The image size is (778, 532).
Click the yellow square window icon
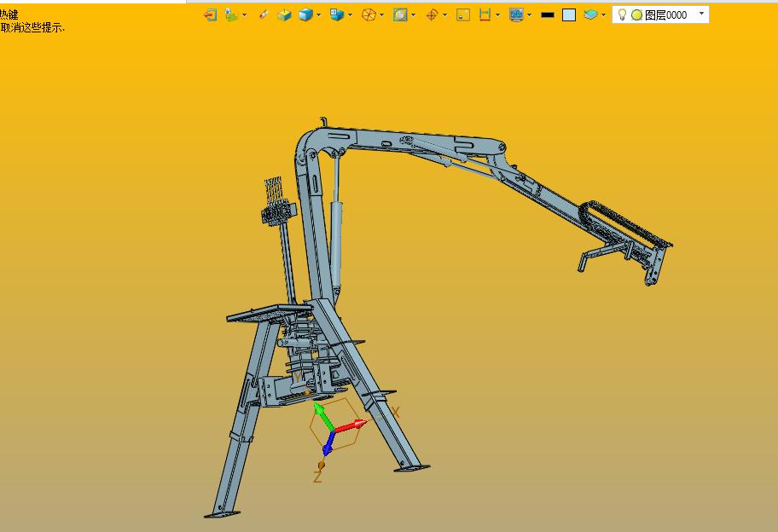coord(463,15)
